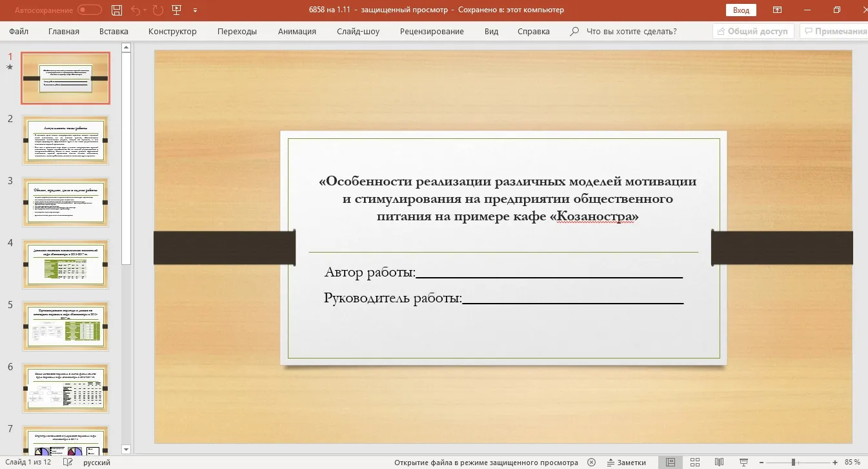Open the Анимация tab

tap(297, 31)
